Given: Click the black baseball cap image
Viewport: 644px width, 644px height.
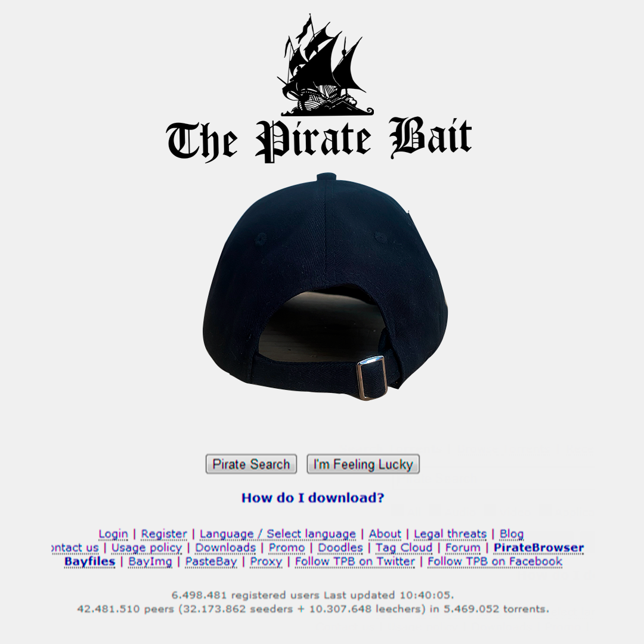Looking at the screenshot, I should [325, 287].
